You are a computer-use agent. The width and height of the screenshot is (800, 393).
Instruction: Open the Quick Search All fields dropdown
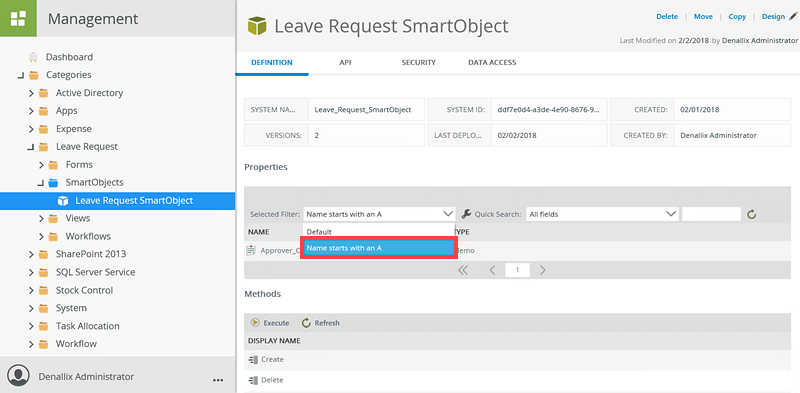click(603, 214)
